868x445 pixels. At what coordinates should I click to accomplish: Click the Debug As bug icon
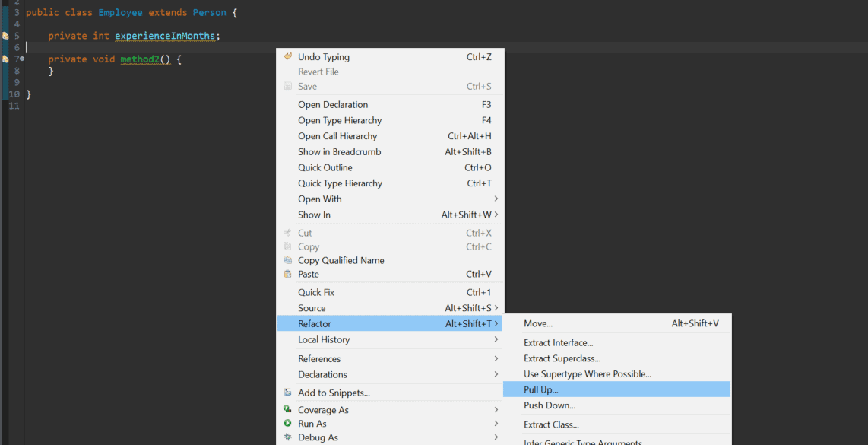[287, 437]
